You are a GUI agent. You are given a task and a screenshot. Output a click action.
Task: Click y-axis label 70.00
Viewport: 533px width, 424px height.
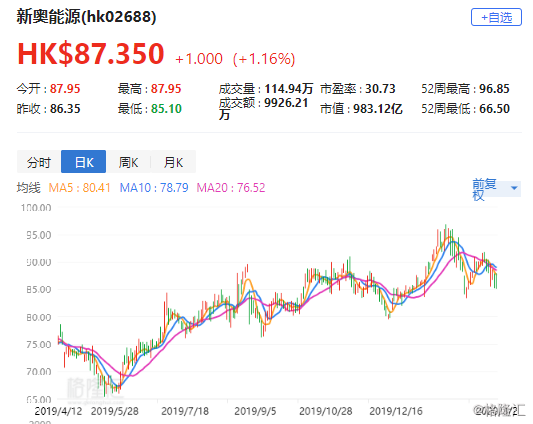39,371
